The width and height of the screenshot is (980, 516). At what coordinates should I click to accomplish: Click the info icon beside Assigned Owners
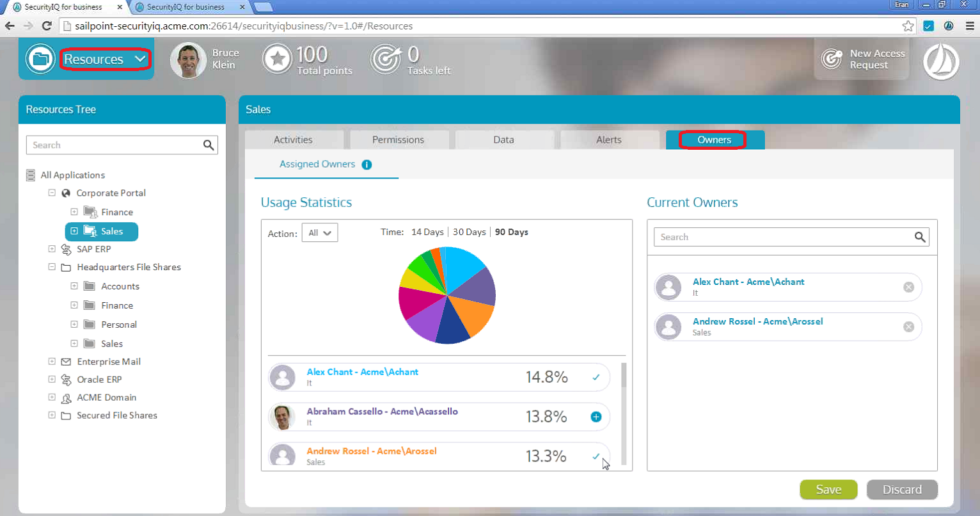point(367,165)
